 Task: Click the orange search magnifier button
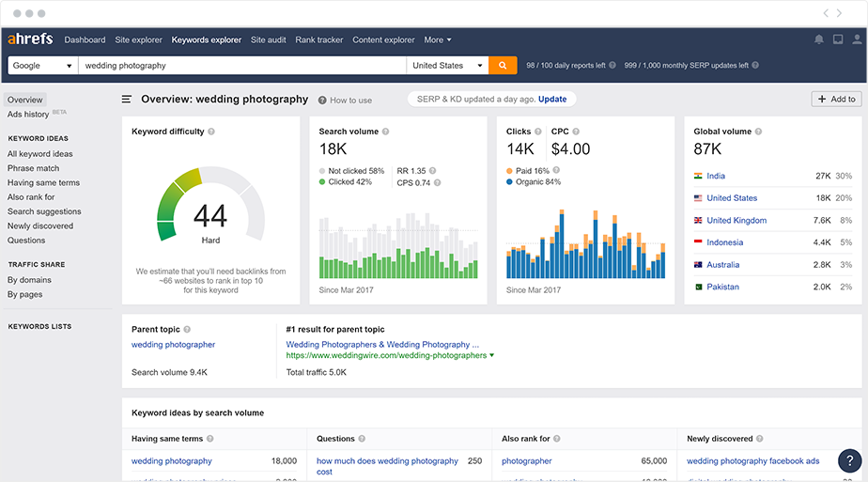(503, 65)
